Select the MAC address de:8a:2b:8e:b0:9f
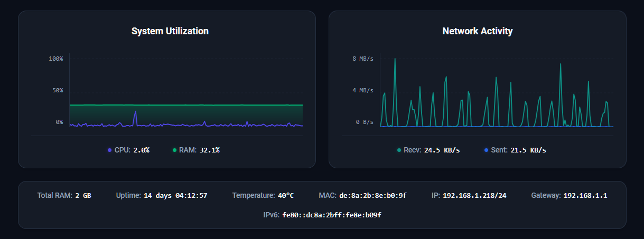 (373, 196)
